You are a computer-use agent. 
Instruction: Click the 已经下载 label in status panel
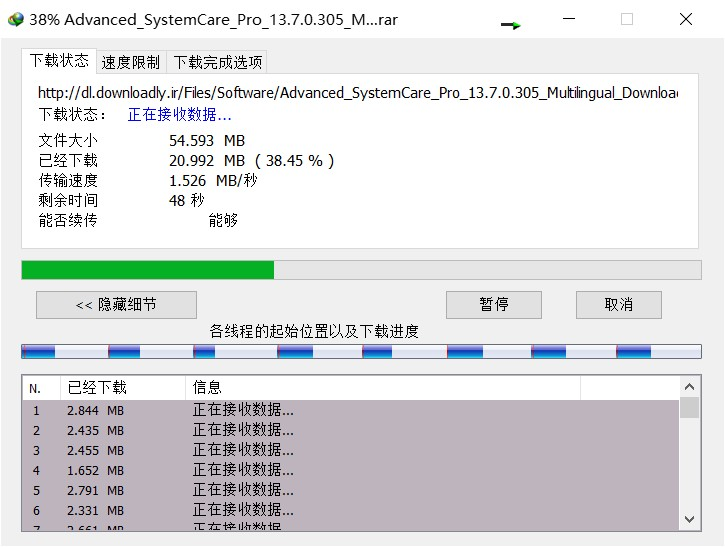pos(68,160)
